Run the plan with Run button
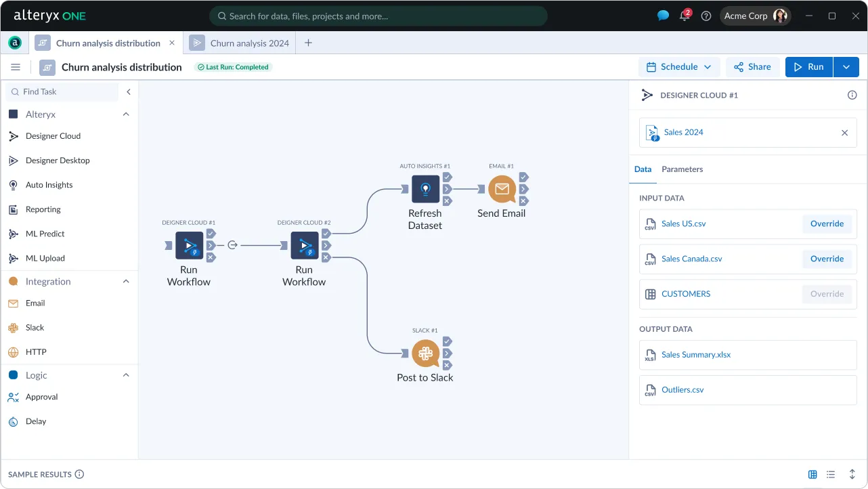Image resolution: width=868 pixels, height=489 pixels. 809,67
